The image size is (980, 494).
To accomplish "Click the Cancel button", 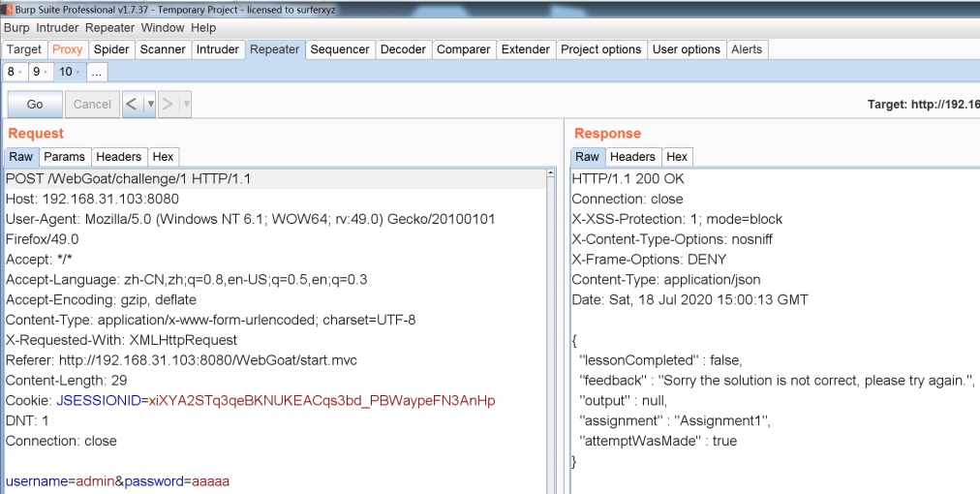I will tap(92, 105).
